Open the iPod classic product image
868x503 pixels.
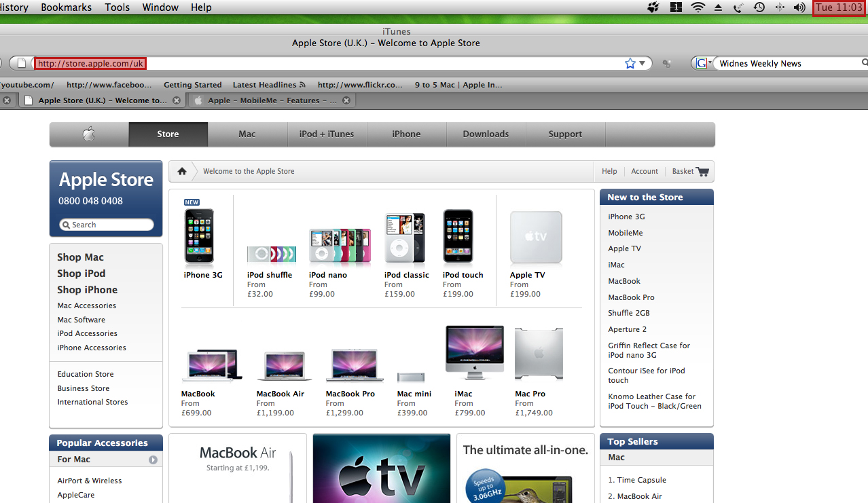pyautogui.click(x=405, y=238)
